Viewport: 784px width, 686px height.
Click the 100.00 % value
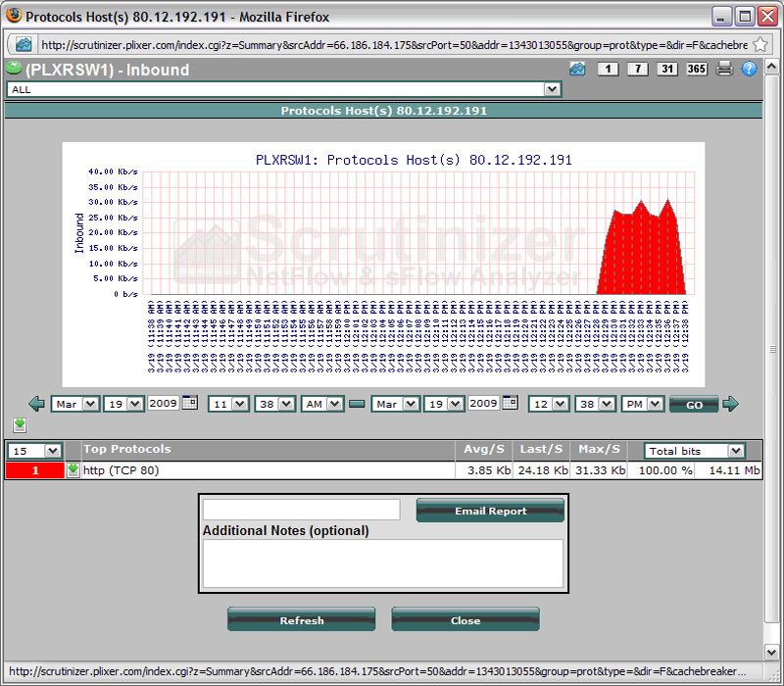tap(665, 470)
